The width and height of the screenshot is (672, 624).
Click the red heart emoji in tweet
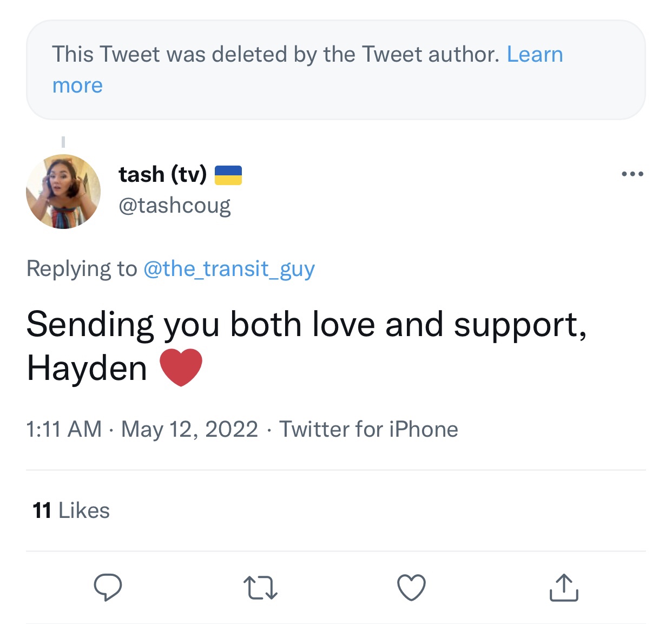181,368
